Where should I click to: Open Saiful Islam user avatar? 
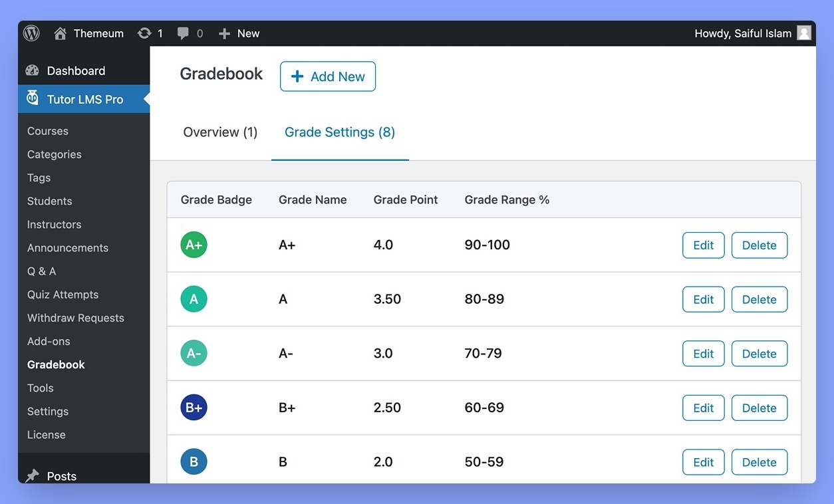(804, 33)
